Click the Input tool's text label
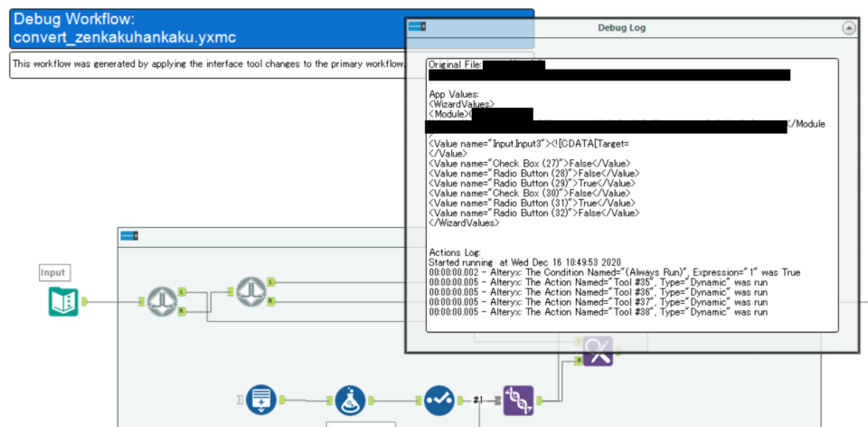 [x=55, y=272]
